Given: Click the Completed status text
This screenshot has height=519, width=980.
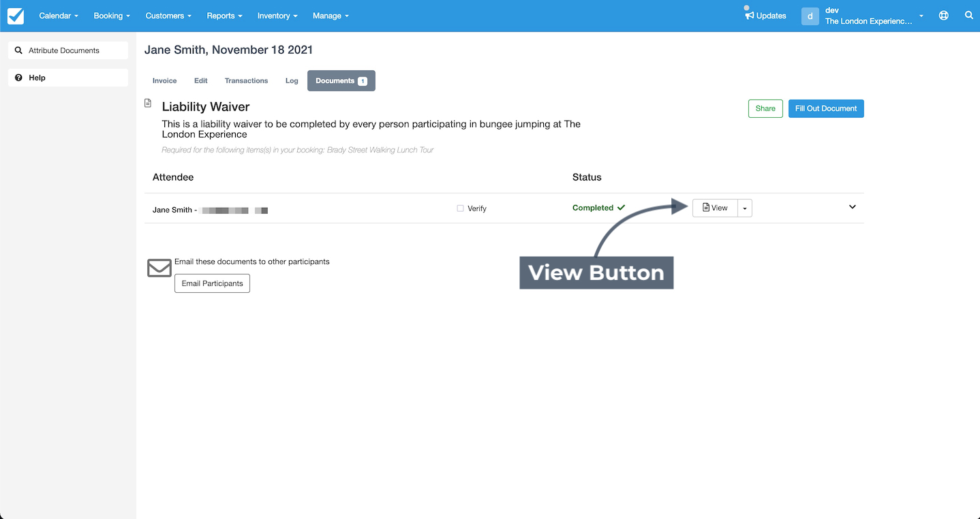Looking at the screenshot, I should point(593,208).
